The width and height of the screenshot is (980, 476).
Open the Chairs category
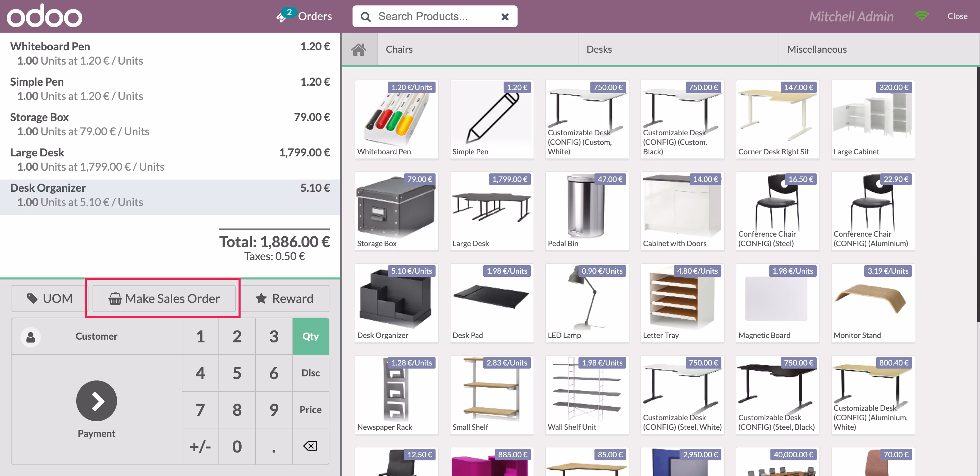[x=477, y=49]
